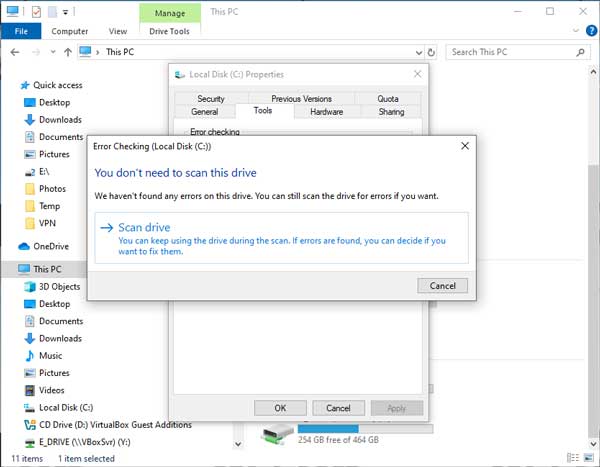Select E_DRIVE (\\VBoxSvr) (Y:) network drive
This screenshot has height=467, width=600.
pos(77,442)
